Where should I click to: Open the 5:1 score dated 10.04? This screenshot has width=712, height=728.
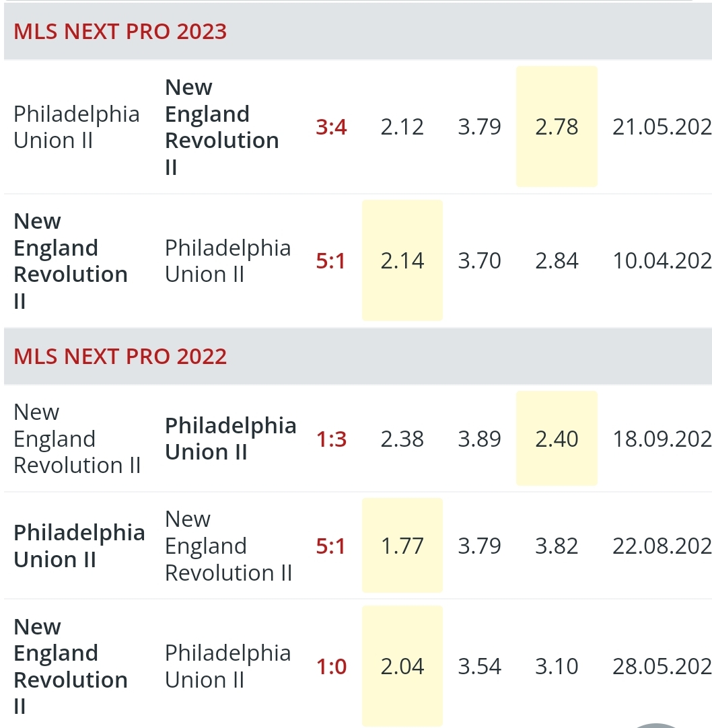pyautogui.click(x=330, y=260)
